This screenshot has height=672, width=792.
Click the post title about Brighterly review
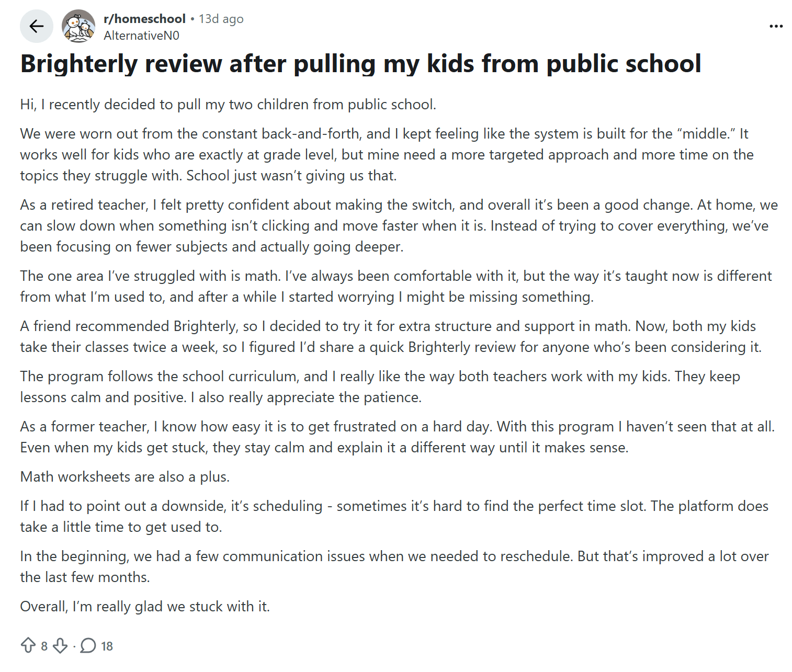(x=360, y=63)
